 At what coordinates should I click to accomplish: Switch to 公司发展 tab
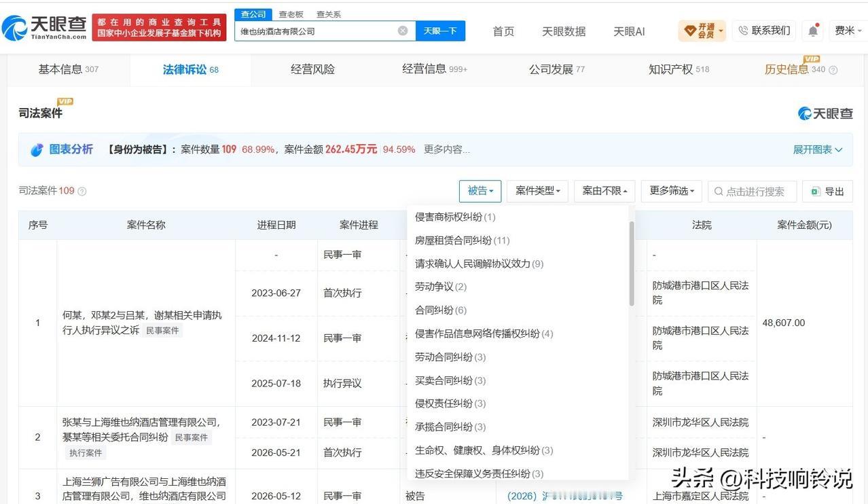(x=557, y=69)
